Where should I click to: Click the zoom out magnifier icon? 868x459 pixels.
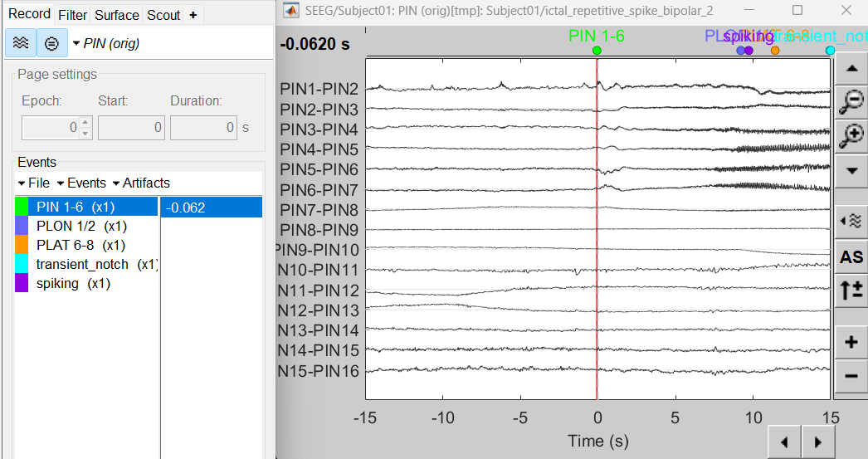pos(851,101)
